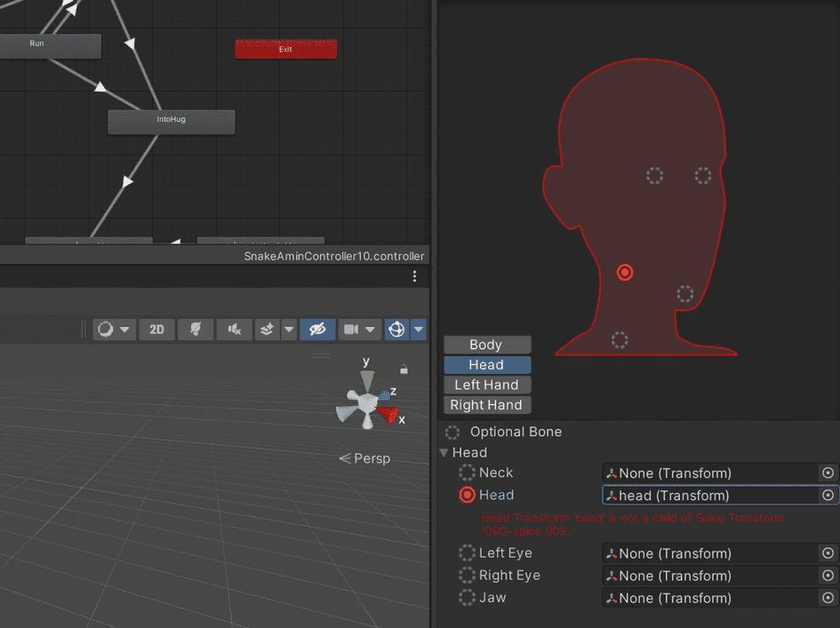The image size is (840, 628).
Task: Select the red Head bone marker on diagram
Action: (x=625, y=273)
